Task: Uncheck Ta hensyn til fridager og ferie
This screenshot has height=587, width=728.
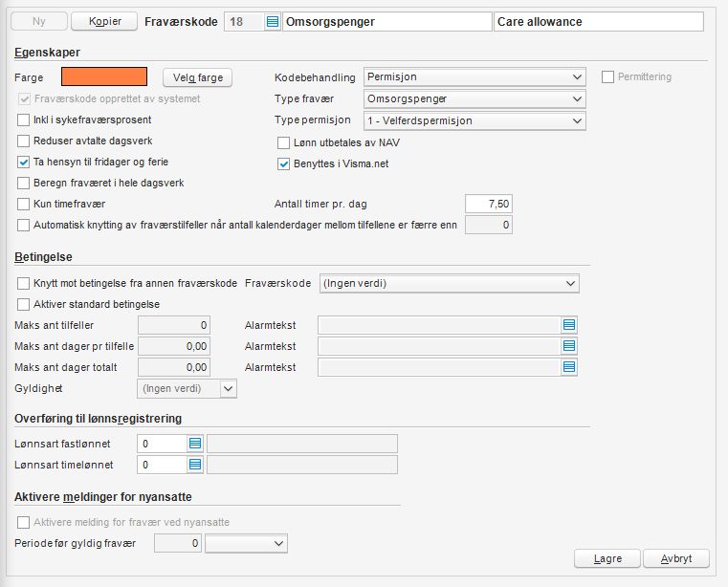Action: click(x=23, y=162)
